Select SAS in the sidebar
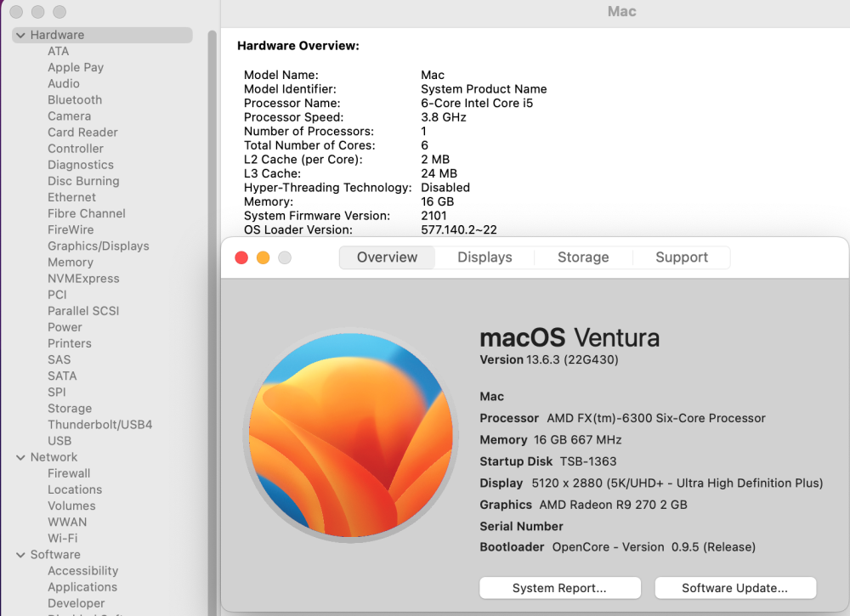The width and height of the screenshot is (850, 616). [59, 360]
